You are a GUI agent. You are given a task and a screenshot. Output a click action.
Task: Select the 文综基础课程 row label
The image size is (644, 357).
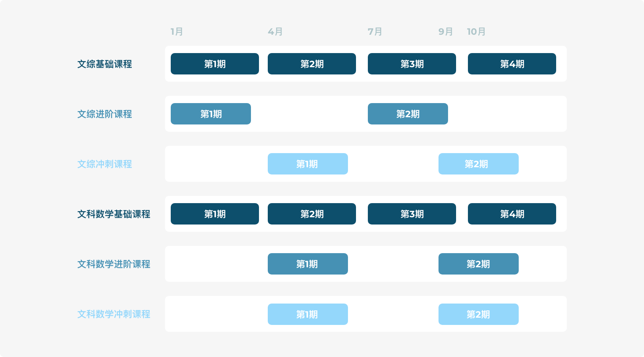[x=105, y=64]
